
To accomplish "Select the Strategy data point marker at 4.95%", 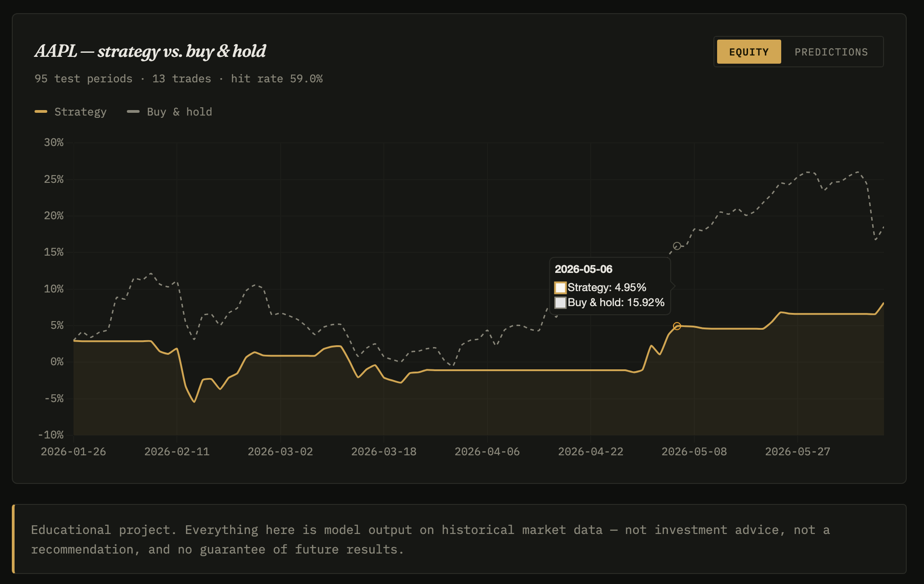I will [677, 326].
